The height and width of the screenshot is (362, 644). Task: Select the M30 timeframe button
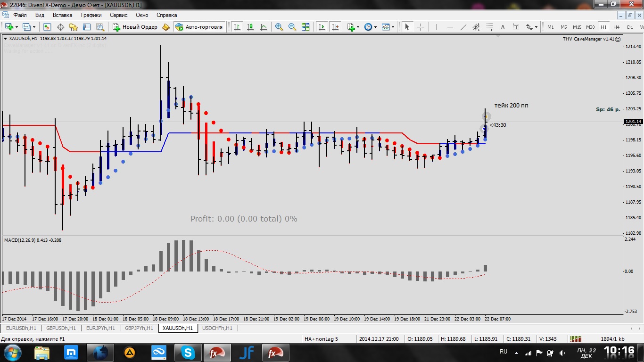(x=590, y=27)
